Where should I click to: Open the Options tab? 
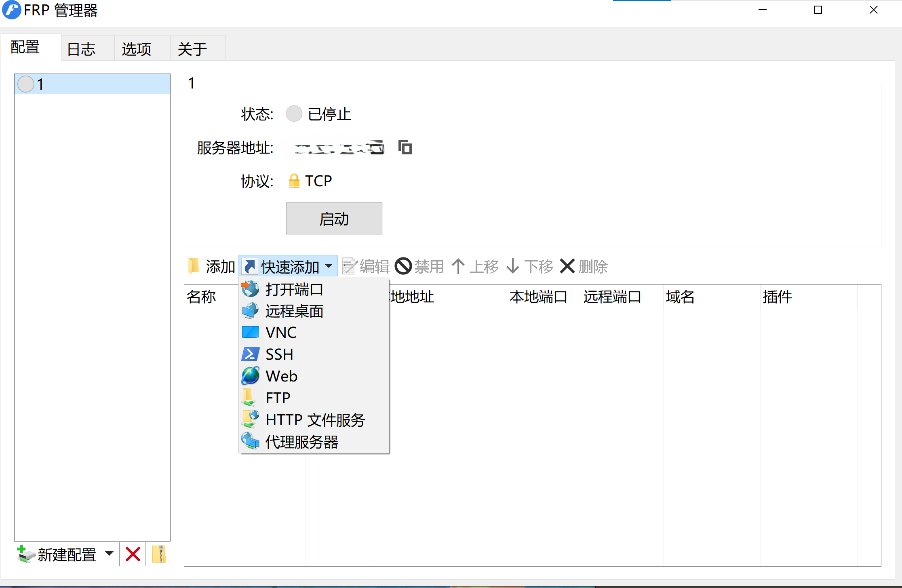[137, 49]
